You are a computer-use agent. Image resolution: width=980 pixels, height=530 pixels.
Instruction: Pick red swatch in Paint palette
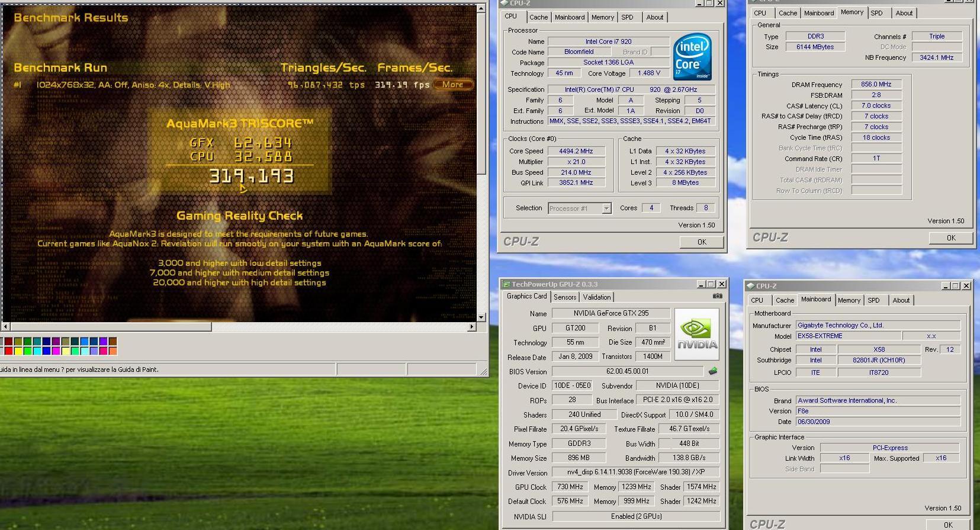(8, 351)
